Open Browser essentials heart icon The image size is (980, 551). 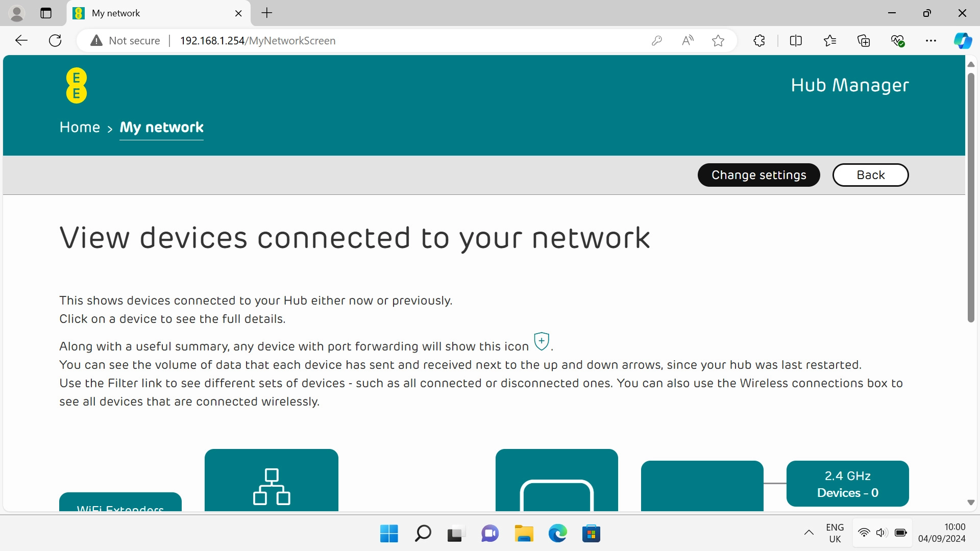(x=898, y=40)
